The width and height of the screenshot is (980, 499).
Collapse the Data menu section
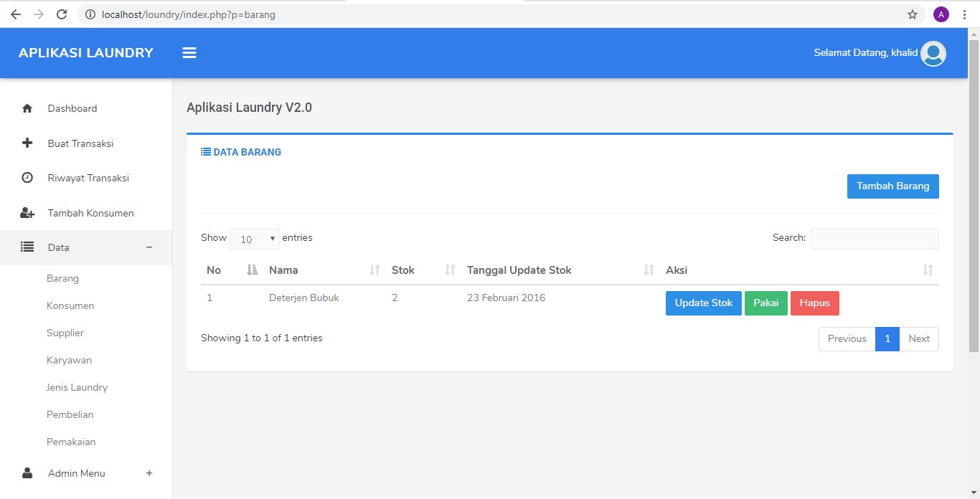point(149,247)
